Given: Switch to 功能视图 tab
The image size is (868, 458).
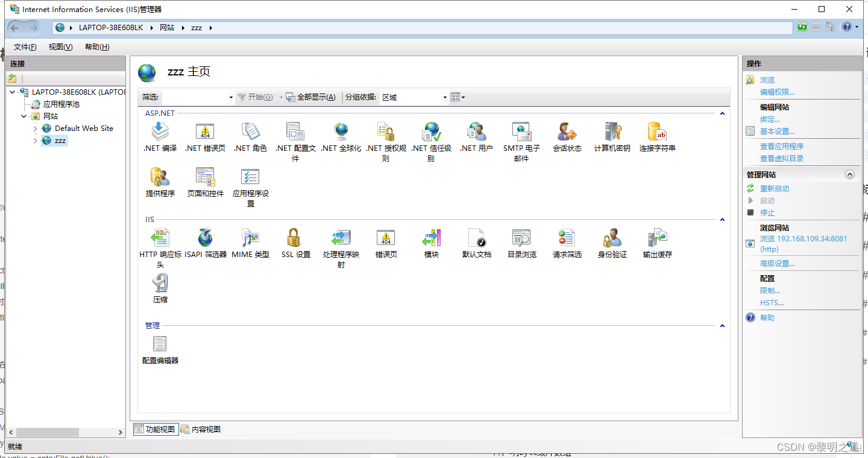Looking at the screenshot, I should [156, 429].
